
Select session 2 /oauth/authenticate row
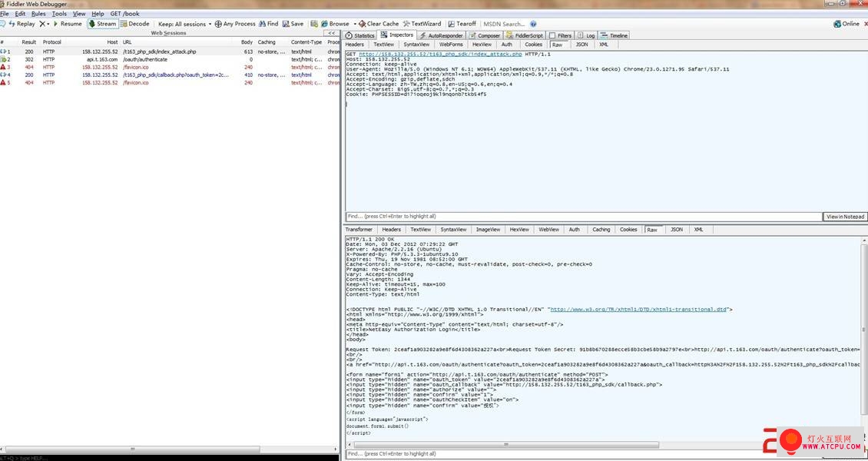[x=170, y=59]
